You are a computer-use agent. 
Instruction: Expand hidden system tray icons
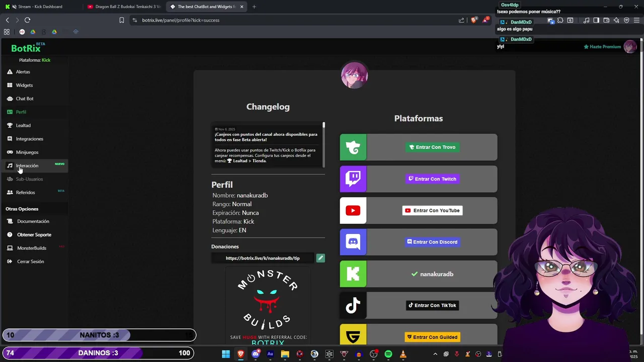coord(436,354)
